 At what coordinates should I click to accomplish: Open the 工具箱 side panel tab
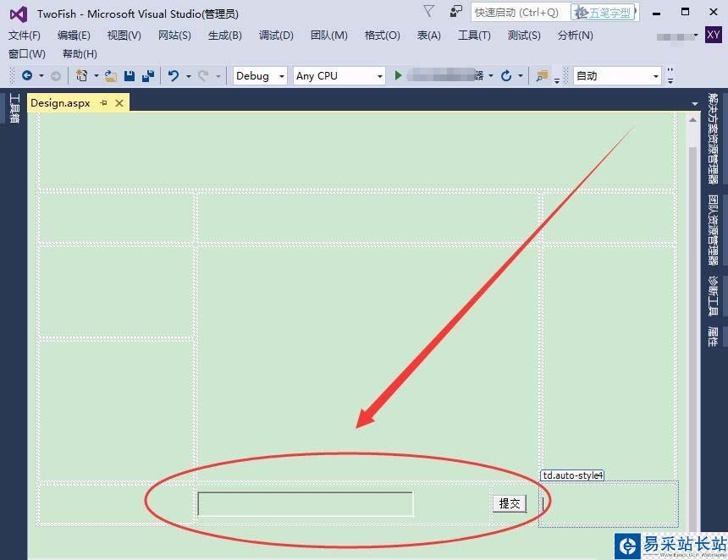[x=14, y=107]
